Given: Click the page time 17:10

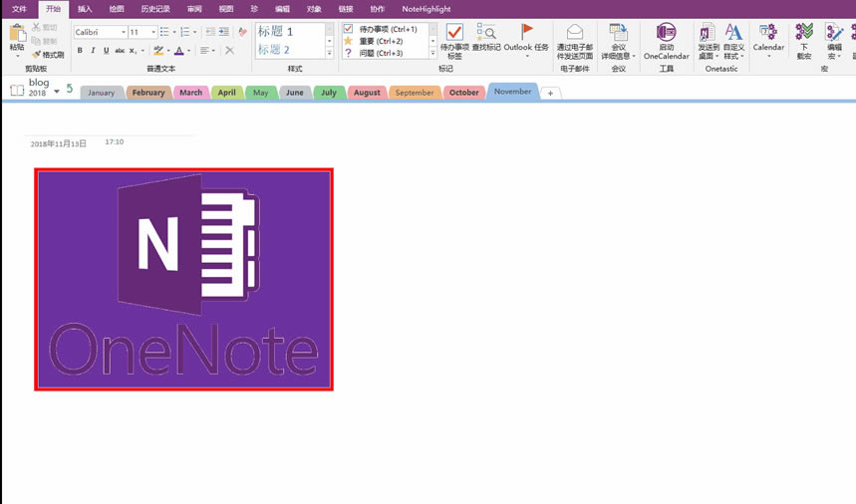Looking at the screenshot, I should pyautogui.click(x=115, y=141).
